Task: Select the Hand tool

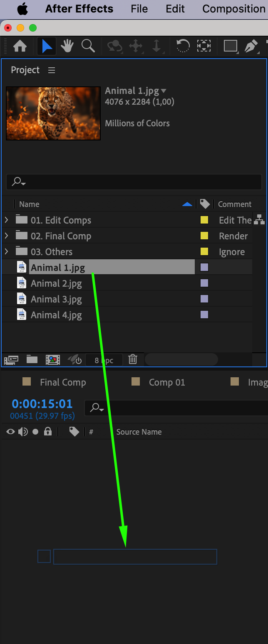Action: (x=67, y=46)
